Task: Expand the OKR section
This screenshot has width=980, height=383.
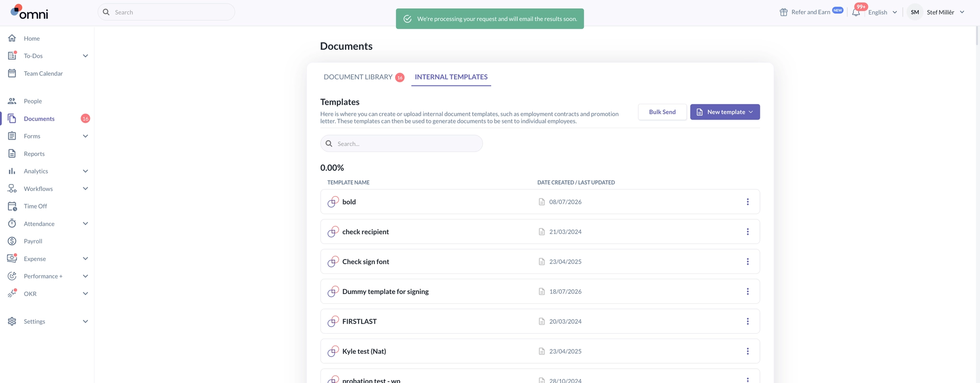Action: click(x=85, y=294)
